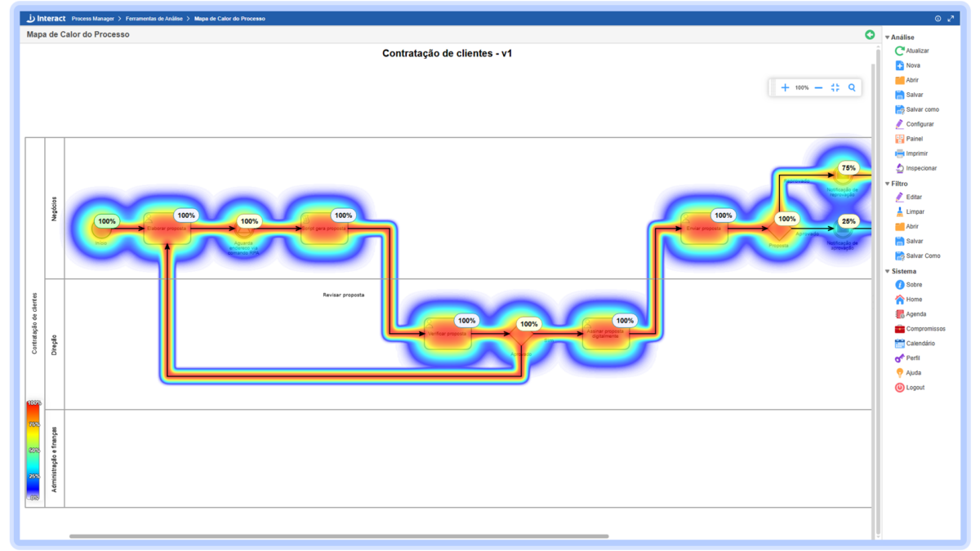Collapse the Sistema section
The width and height of the screenshot is (980, 551).
(x=888, y=271)
